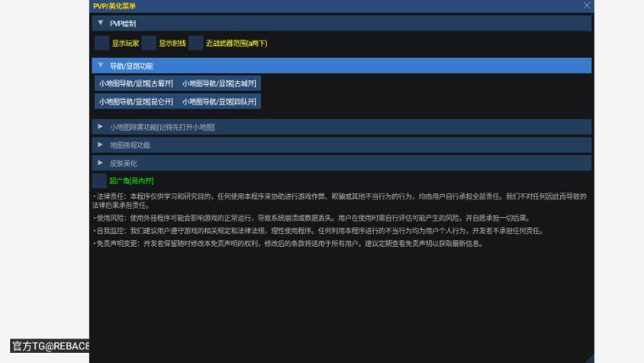
Task: Click the arrow beside 小地图除雾功能
Action: coord(101,126)
